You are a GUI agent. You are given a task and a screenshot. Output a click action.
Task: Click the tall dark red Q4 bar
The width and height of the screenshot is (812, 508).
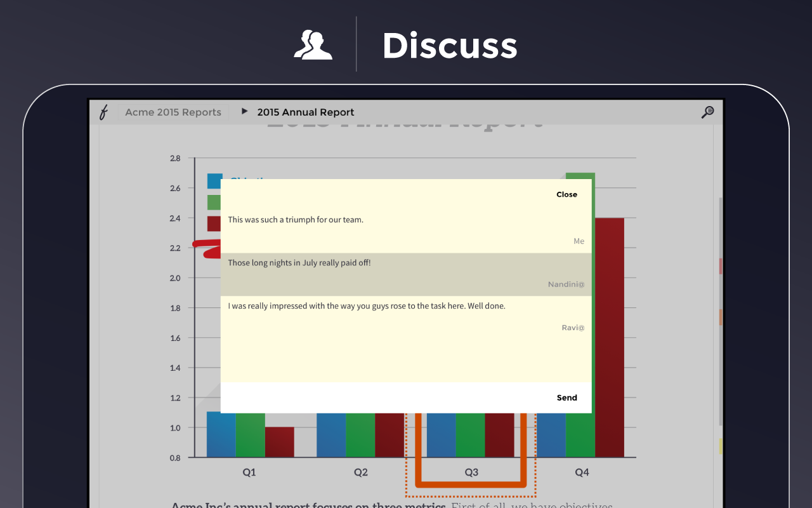(x=610, y=337)
